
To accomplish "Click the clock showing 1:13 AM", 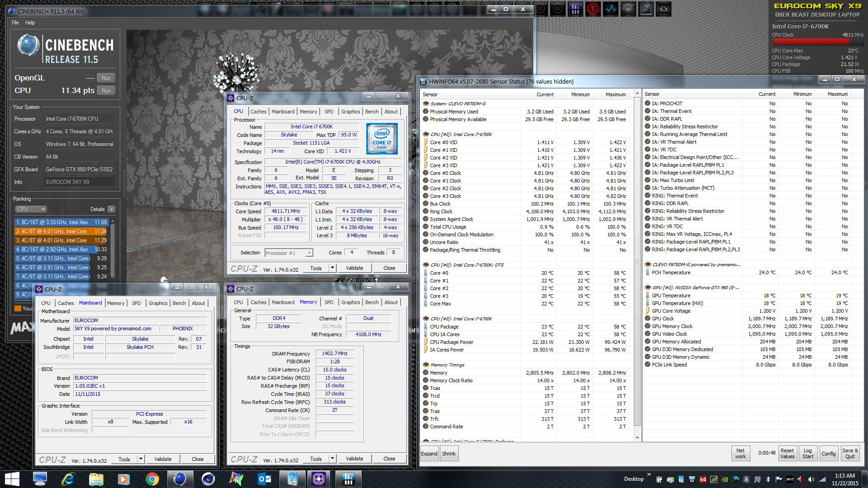I will pyautogui.click(x=844, y=475).
